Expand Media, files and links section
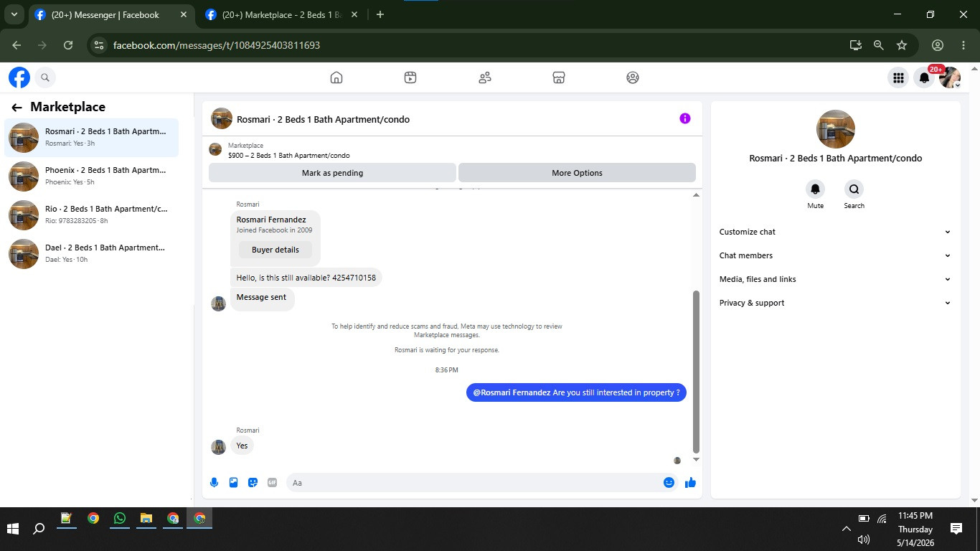This screenshot has width=980, height=551. coord(835,279)
